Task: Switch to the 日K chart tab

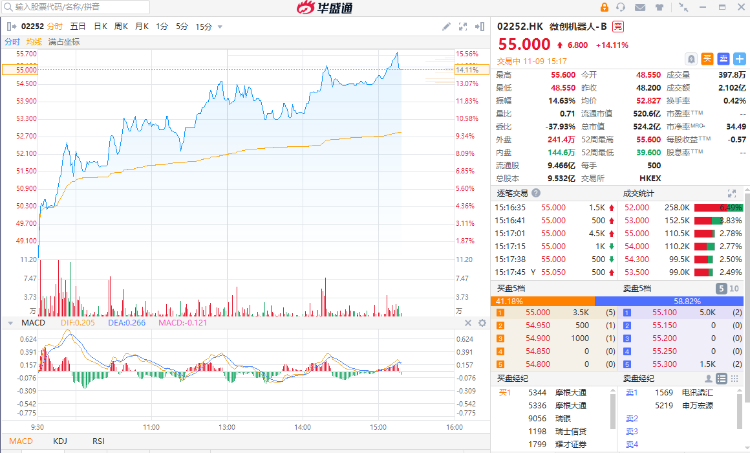Action: pos(100,25)
